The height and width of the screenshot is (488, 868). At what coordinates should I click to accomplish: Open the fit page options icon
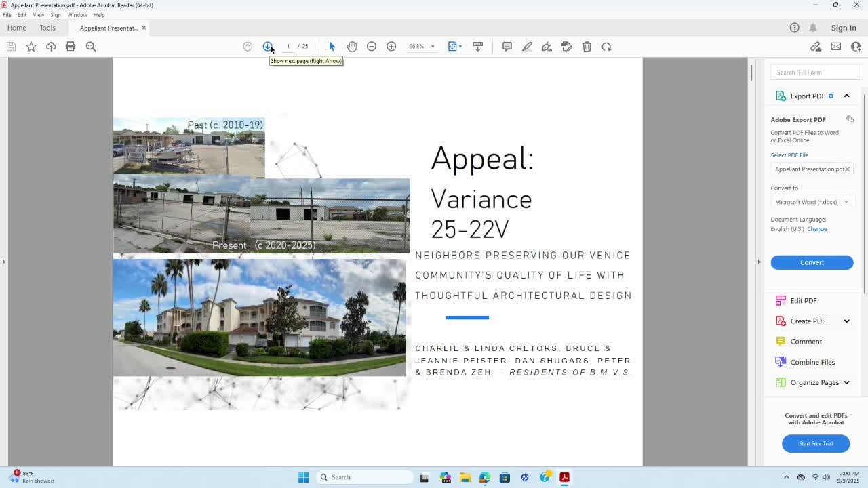click(454, 46)
